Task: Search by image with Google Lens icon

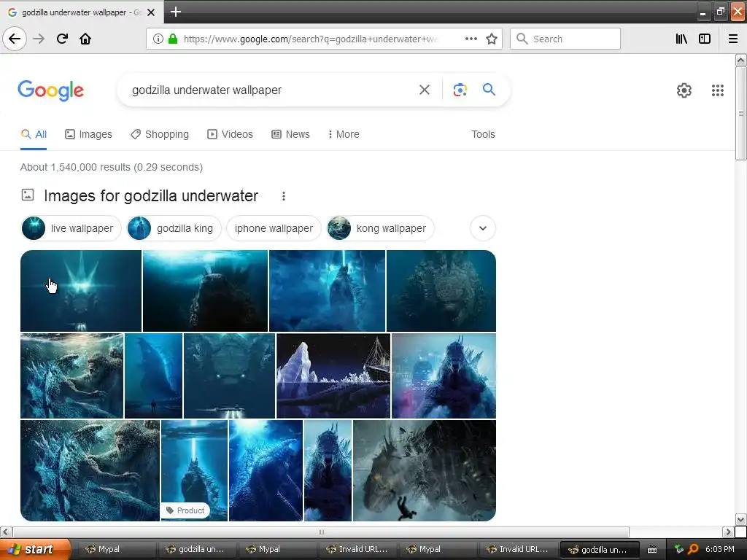Action: (x=460, y=90)
